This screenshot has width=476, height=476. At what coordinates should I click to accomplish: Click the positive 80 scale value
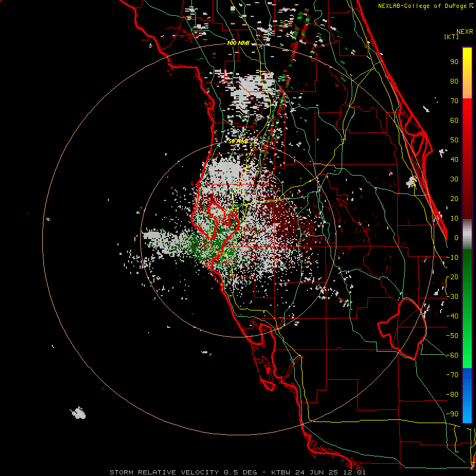coord(454,81)
